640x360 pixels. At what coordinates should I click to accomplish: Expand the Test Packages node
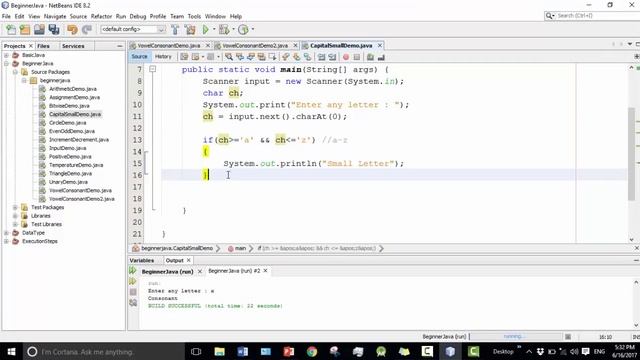[15, 207]
